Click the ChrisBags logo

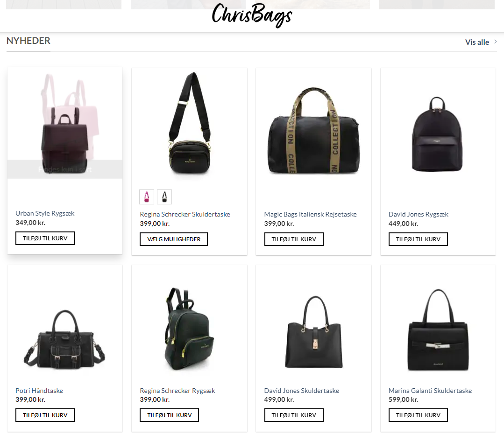pyautogui.click(x=252, y=15)
